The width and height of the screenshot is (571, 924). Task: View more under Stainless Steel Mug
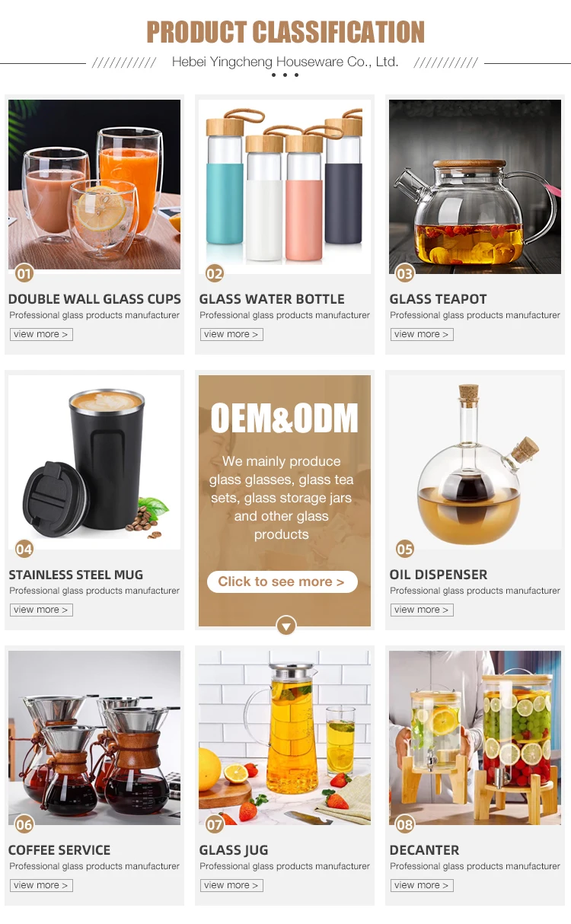pos(41,610)
